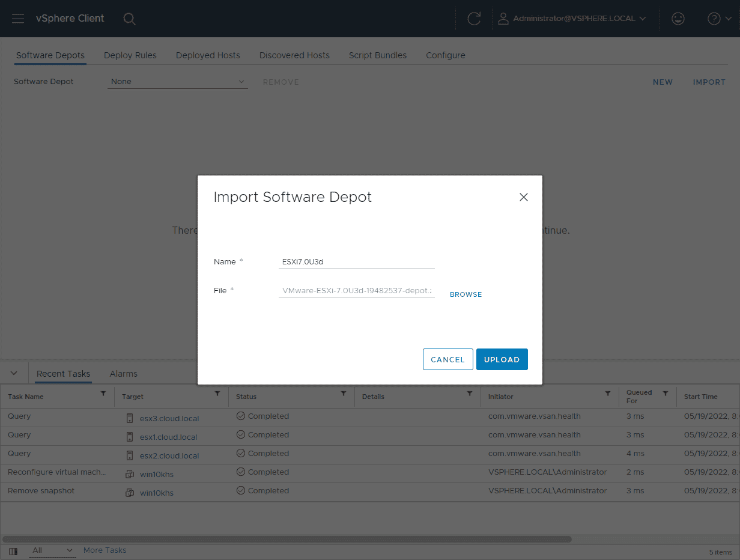Switch to Deployed Hosts tab
Screen dimensions: 740x560
click(208, 55)
